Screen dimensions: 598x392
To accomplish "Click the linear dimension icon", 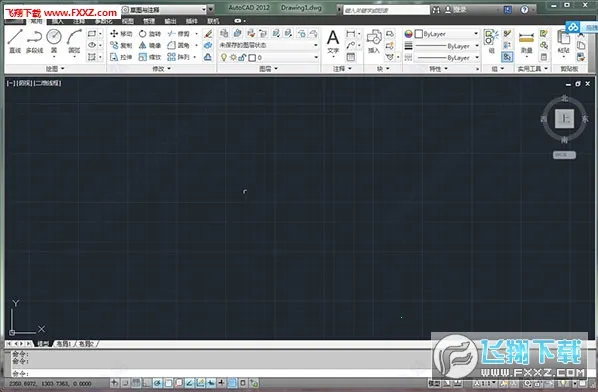I will 350,34.
